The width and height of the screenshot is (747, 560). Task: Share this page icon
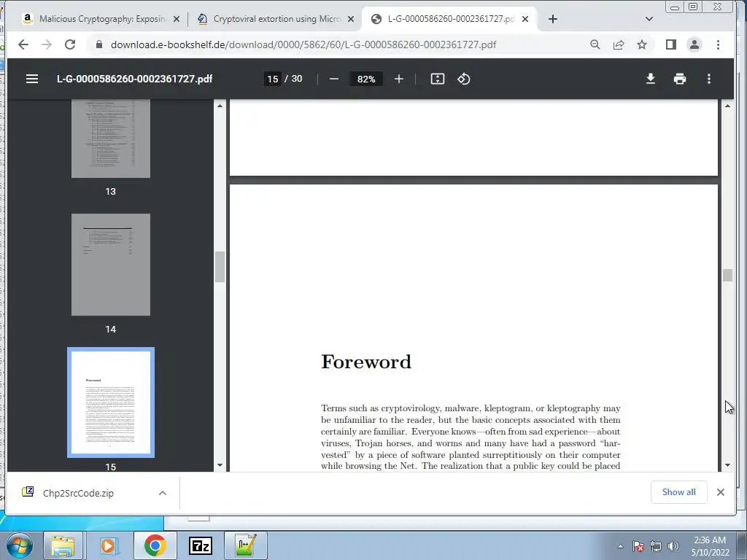[x=619, y=44]
